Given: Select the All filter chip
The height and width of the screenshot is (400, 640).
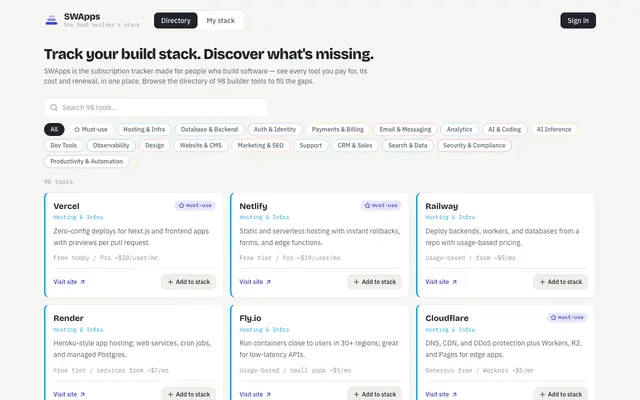Looking at the screenshot, I should click(x=54, y=129).
